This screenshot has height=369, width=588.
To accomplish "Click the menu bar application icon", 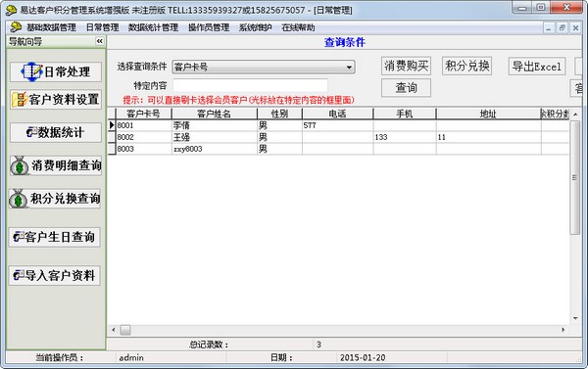I will [16, 27].
